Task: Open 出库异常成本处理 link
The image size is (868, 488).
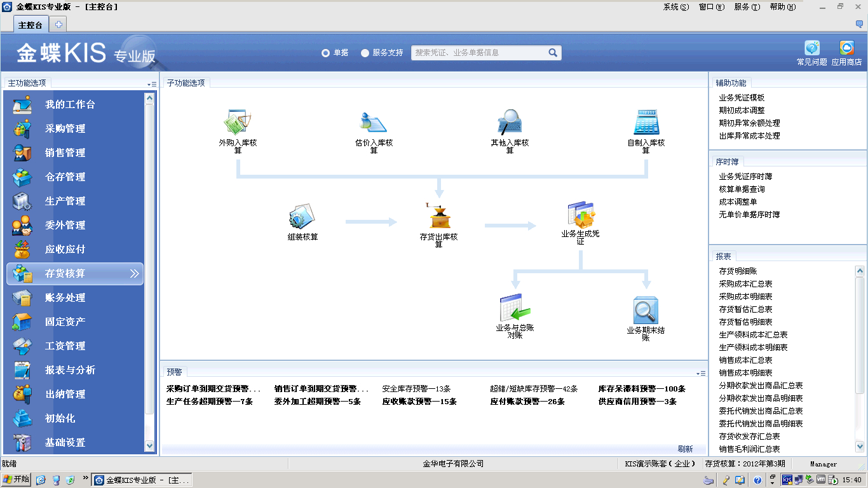Action: point(749,136)
